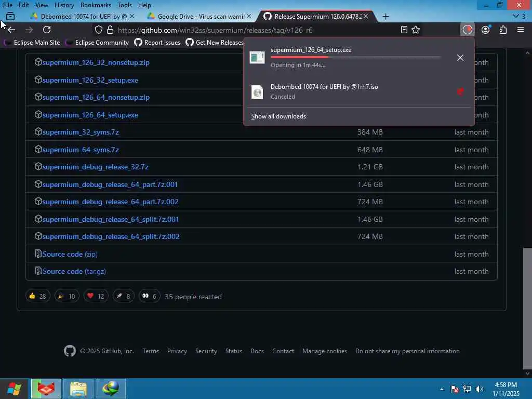Open a new tab with the plus button
The width and height of the screenshot is (532, 399).
pyautogui.click(x=386, y=16)
